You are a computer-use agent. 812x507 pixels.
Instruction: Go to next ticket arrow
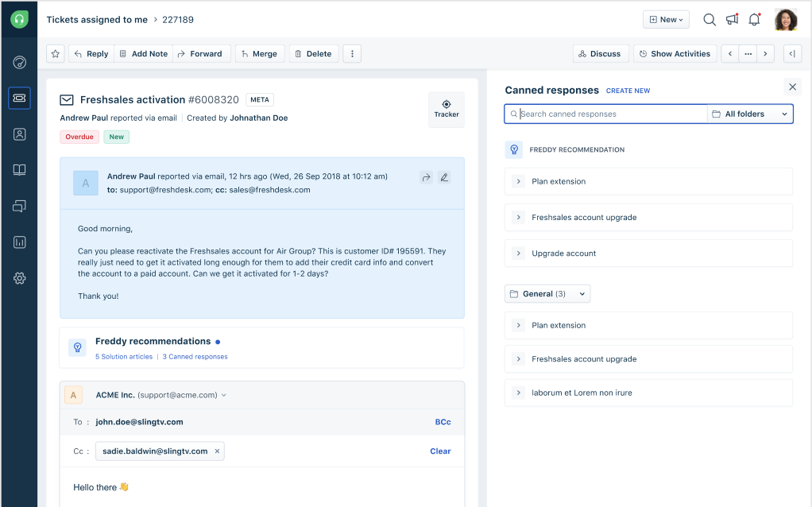click(x=765, y=54)
